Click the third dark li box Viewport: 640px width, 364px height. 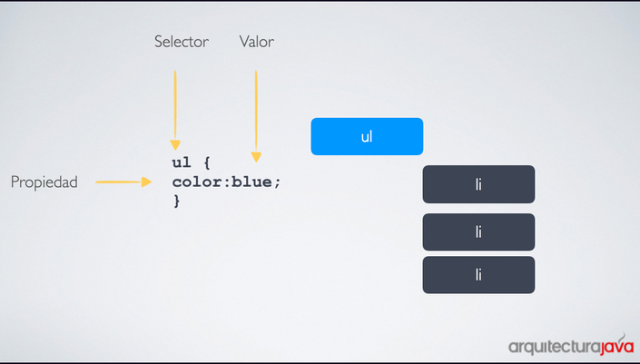[478, 275]
